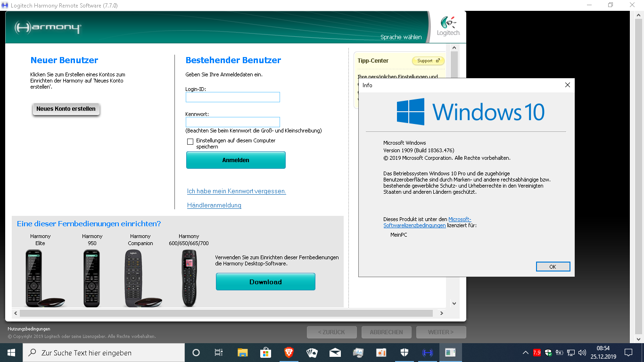Launch Microsoft Store from the taskbar
Screen dimensions: 644x362
coord(265,353)
